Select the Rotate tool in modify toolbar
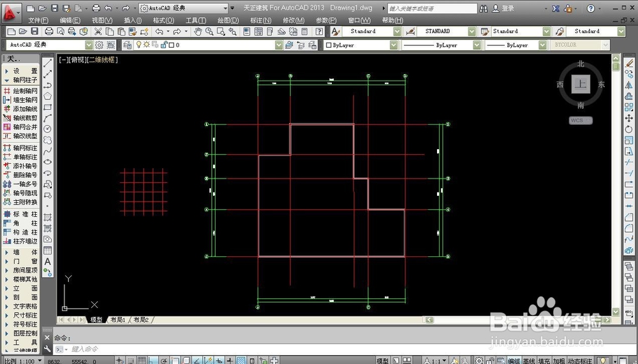The image size is (638, 364). (629, 129)
